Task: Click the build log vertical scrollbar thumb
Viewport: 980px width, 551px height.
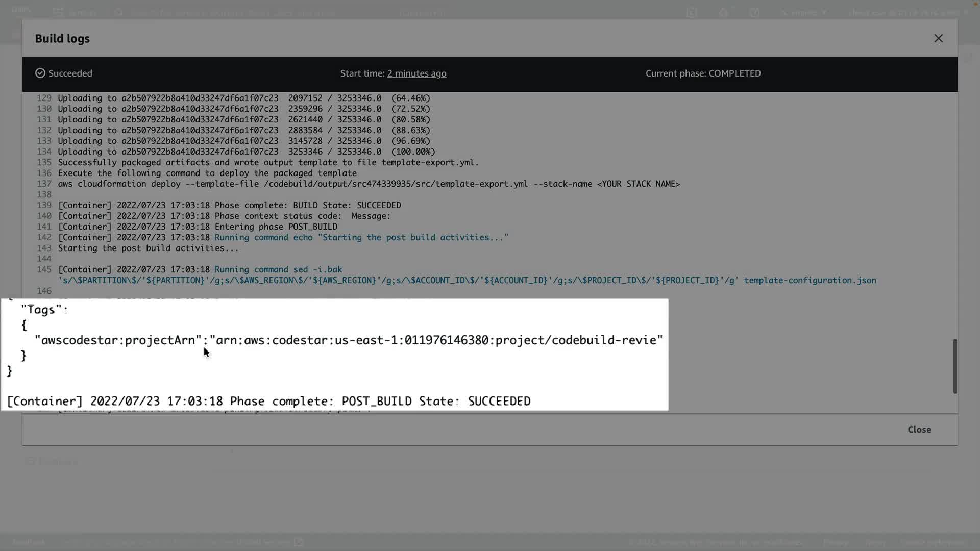Action: tap(954, 366)
